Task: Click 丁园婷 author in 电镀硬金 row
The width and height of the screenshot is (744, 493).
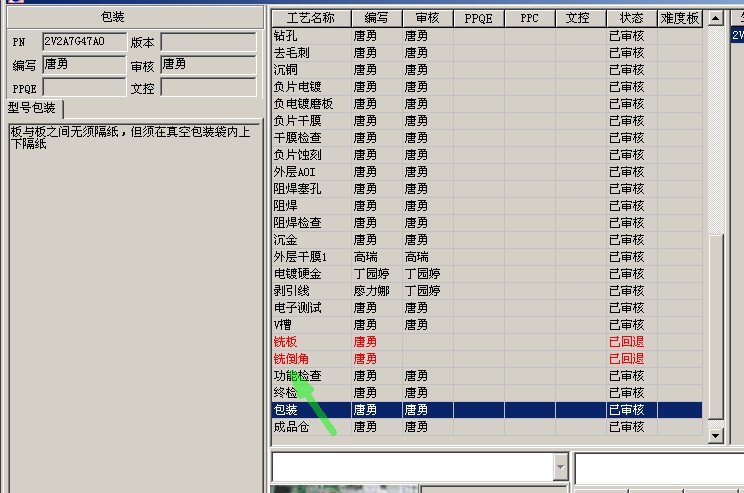Action: coord(372,274)
